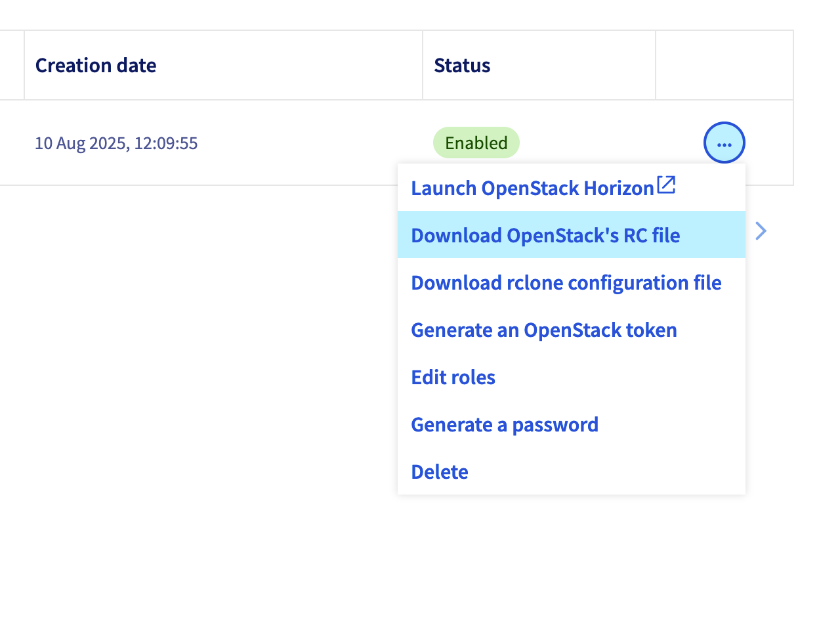
Task: Launch OpenStack Horizon from the menu
Action: click(x=571, y=188)
